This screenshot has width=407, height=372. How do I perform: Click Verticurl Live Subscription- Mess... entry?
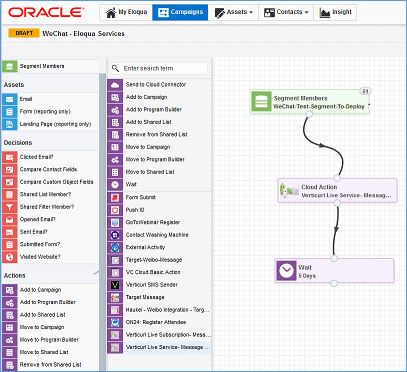pyautogui.click(x=159, y=335)
